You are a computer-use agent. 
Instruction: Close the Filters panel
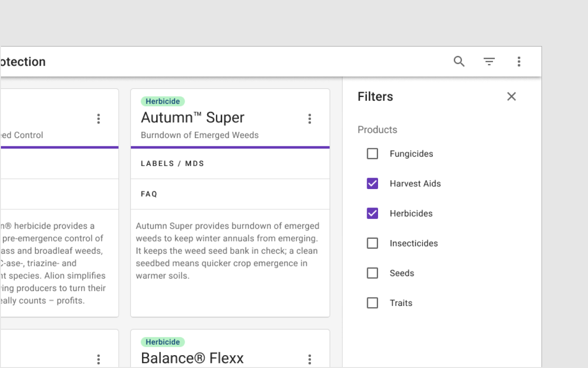tap(511, 97)
